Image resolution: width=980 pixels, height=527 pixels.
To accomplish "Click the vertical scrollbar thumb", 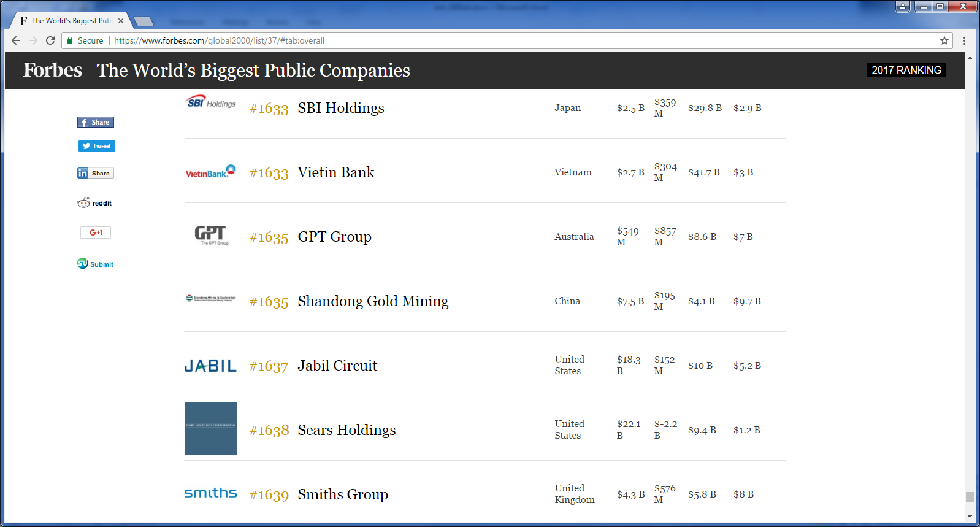I will click(970, 497).
